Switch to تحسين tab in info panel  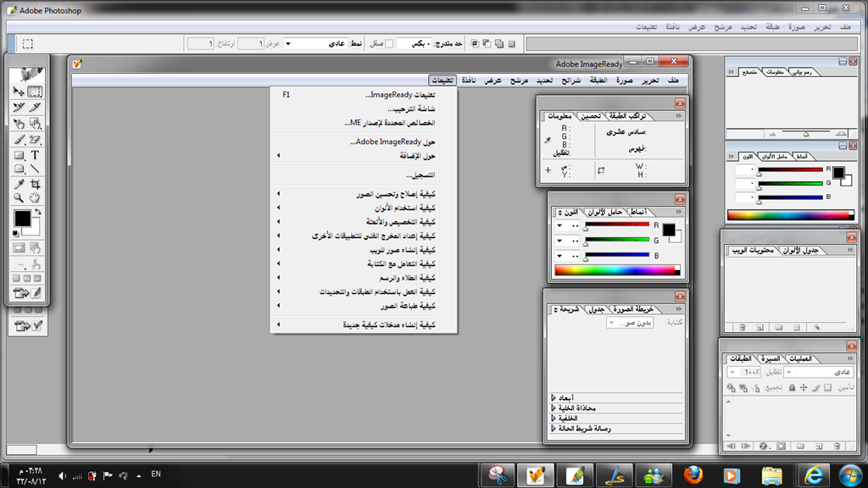point(590,115)
